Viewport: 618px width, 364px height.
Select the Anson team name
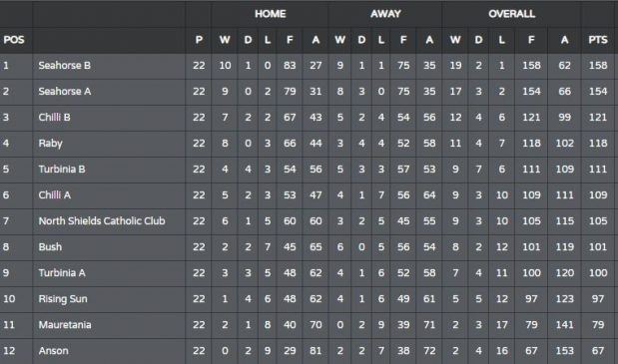pyautogui.click(x=53, y=351)
